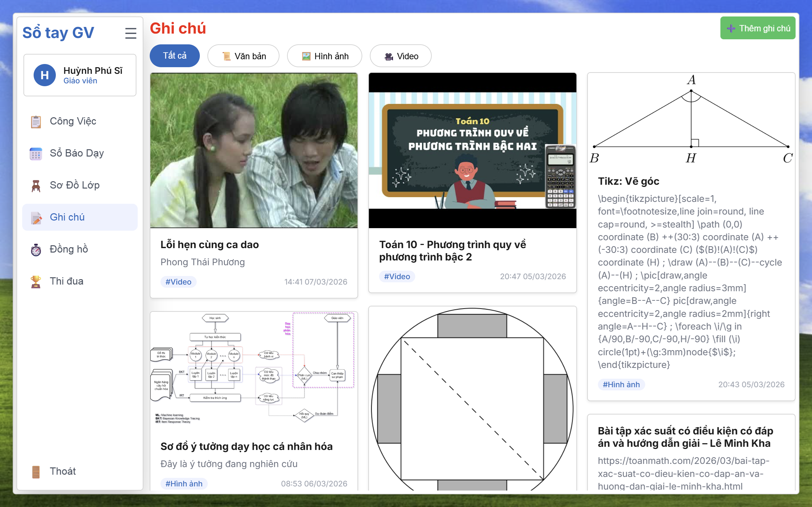Enable the Hình ảnh filter
This screenshot has width=812, height=507.
pos(324,56)
